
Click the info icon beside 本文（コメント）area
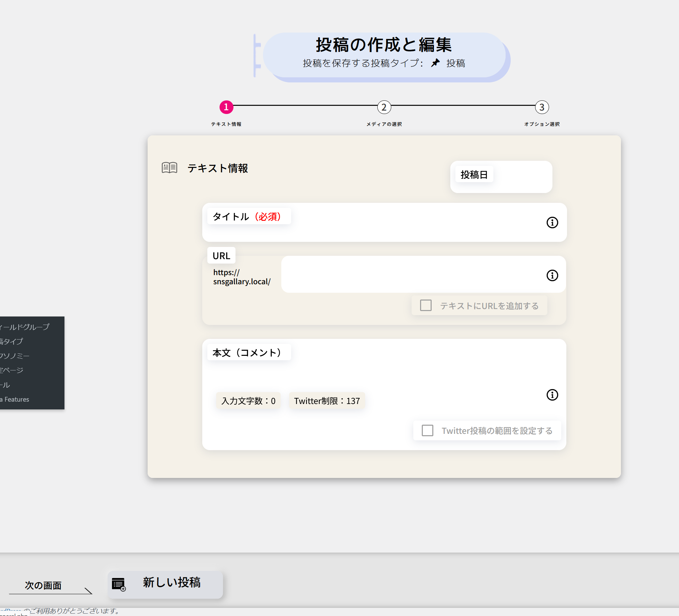click(552, 395)
